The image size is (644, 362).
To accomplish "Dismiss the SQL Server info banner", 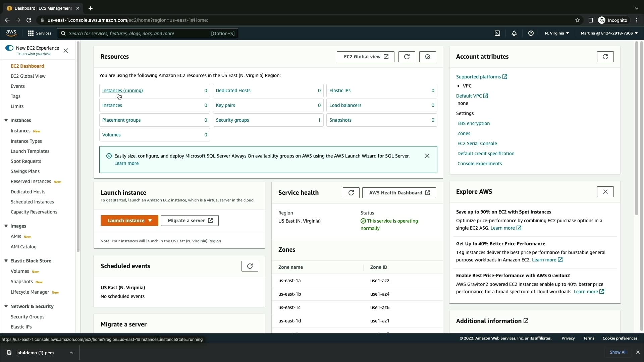I will click(427, 156).
